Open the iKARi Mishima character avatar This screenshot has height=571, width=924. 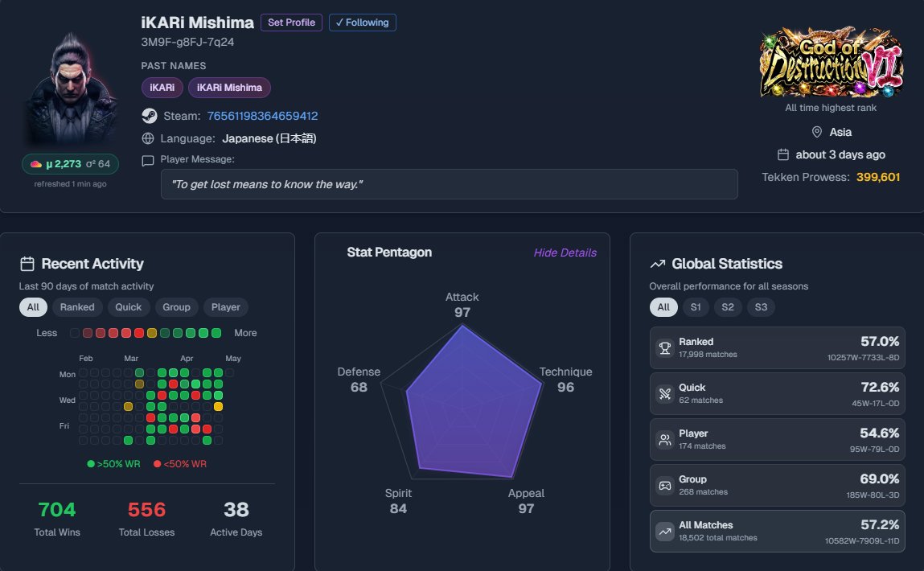71,87
